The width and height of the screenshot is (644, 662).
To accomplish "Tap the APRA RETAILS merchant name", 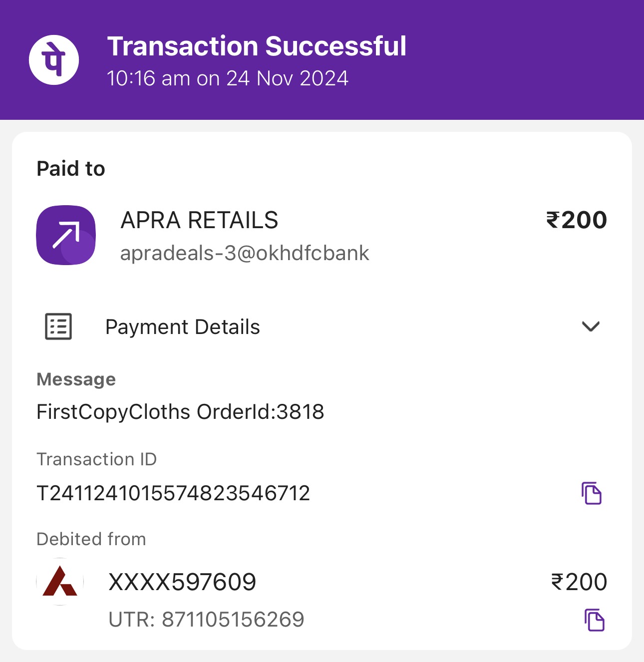I will pyautogui.click(x=200, y=220).
